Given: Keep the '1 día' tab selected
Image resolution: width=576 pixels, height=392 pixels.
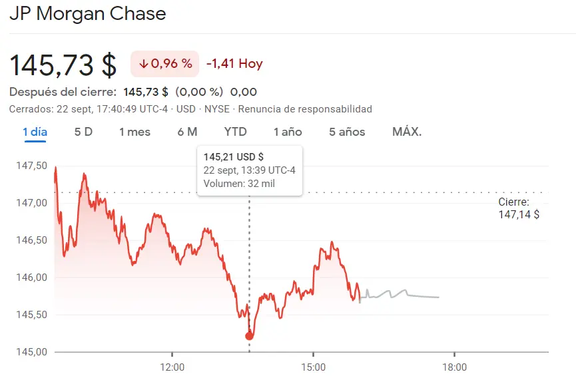Looking at the screenshot, I should coord(35,132).
